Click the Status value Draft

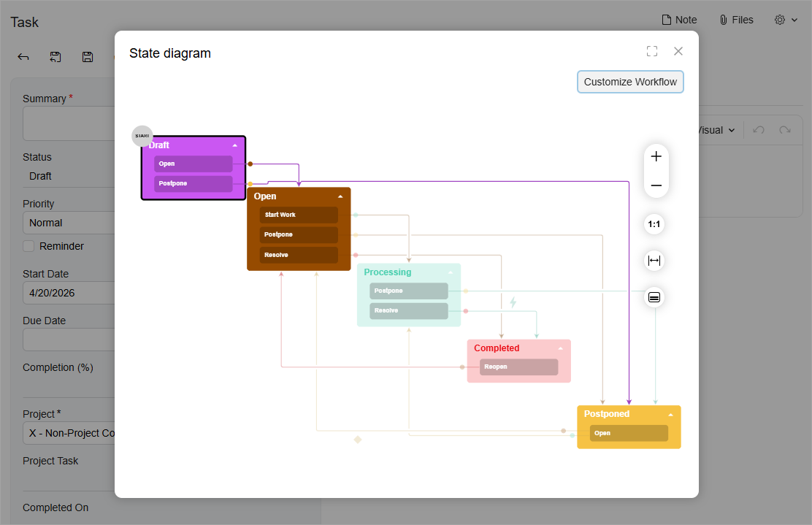coord(40,176)
